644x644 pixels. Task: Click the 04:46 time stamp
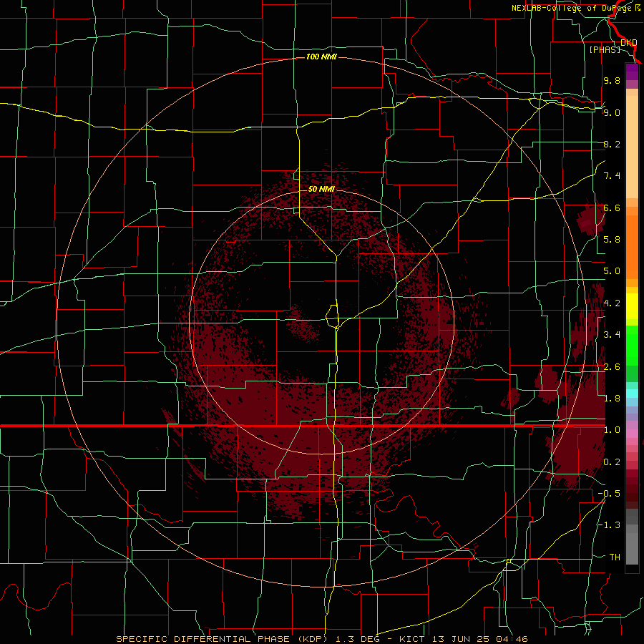click(x=511, y=639)
